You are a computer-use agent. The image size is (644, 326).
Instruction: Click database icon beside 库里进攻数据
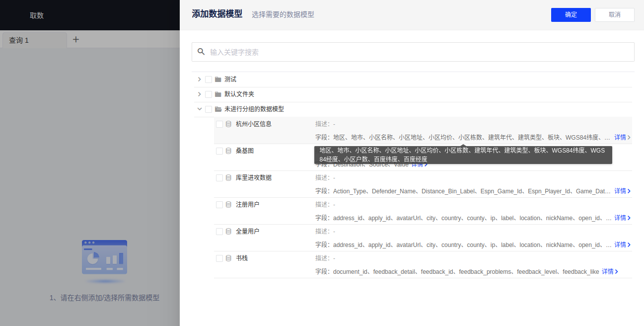click(x=229, y=178)
